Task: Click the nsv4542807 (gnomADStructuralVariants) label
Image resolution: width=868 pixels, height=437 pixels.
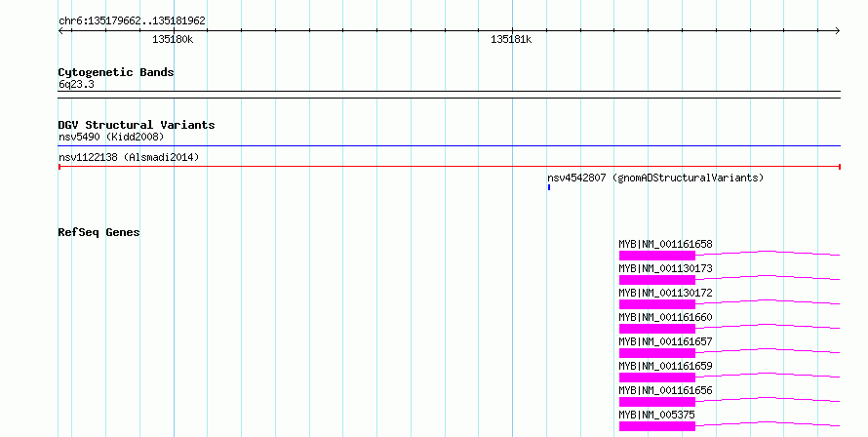Action: 655,178
